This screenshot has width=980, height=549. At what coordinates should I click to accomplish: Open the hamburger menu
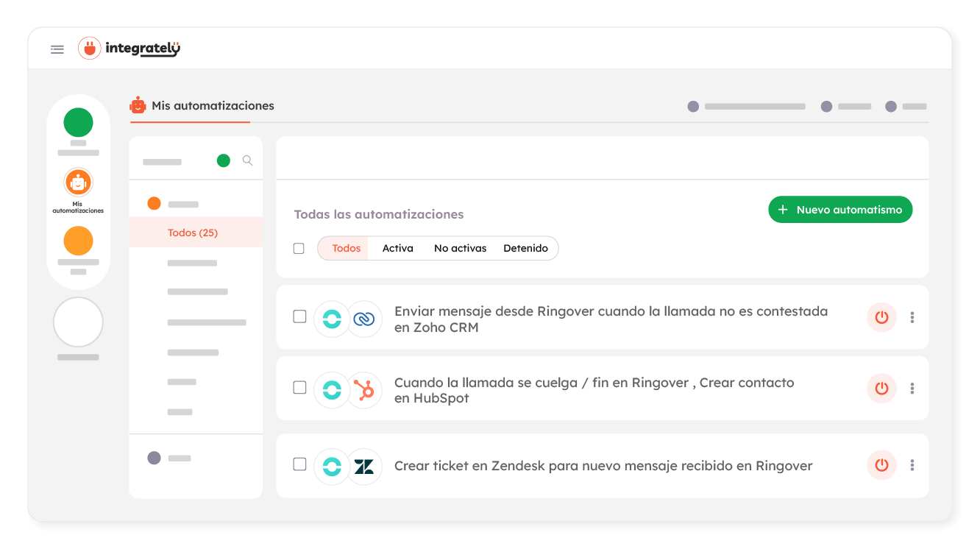point(57,49)
